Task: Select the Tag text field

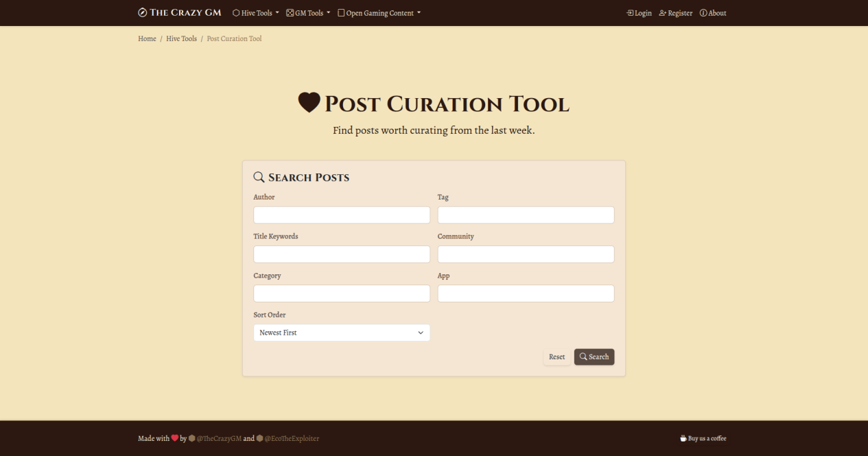Action: click(x=526, y=215)
